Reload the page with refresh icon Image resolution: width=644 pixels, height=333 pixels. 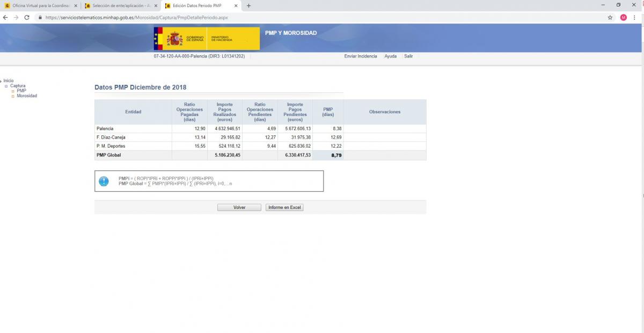(x=27, y=17)
